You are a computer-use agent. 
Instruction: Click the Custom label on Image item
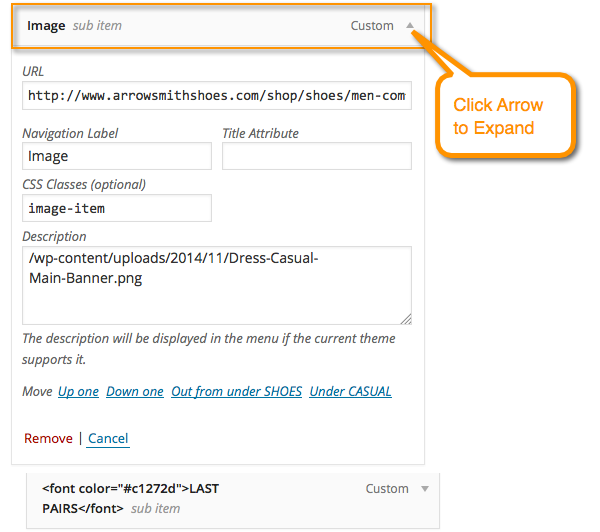point(372,26)
